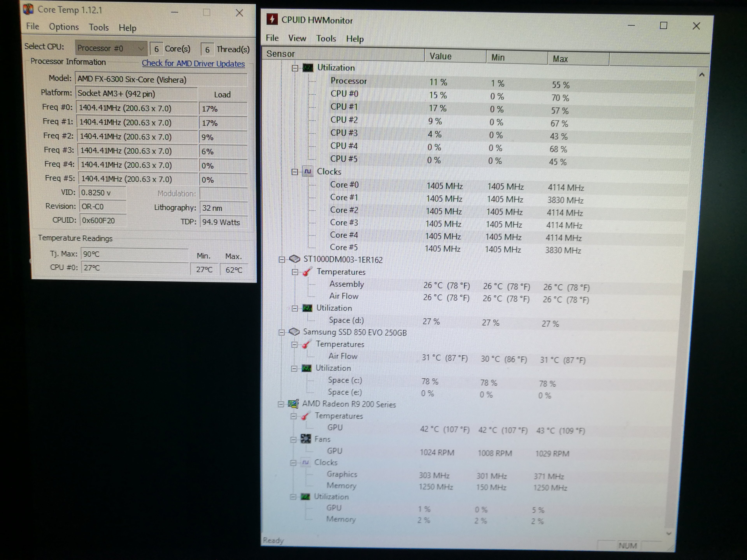The width and height of the screenshot is (747, 560).
Task: Open Core Temp Options menu
Action: [x=64, y=27]
